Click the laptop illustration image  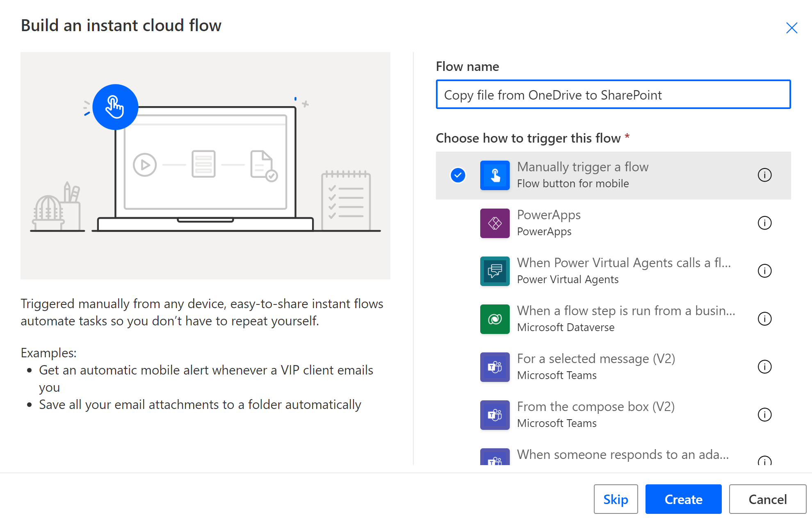(205, 166)
